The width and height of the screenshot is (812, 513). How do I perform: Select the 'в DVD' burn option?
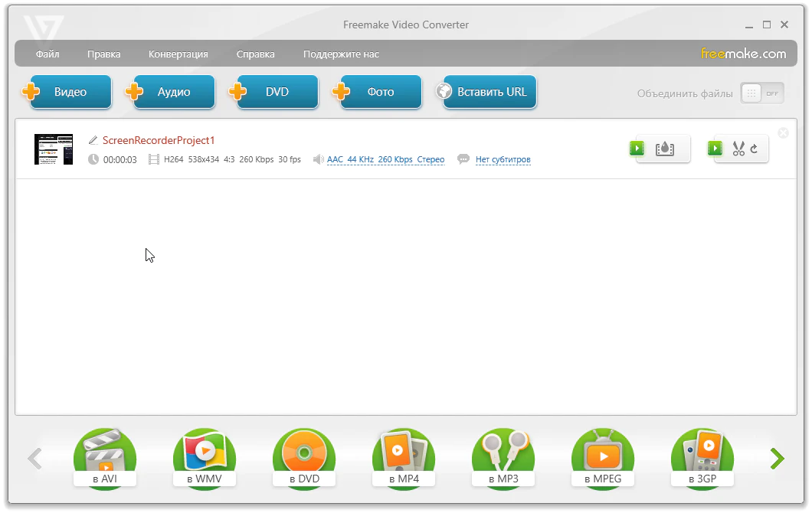[x=304, y=458]
